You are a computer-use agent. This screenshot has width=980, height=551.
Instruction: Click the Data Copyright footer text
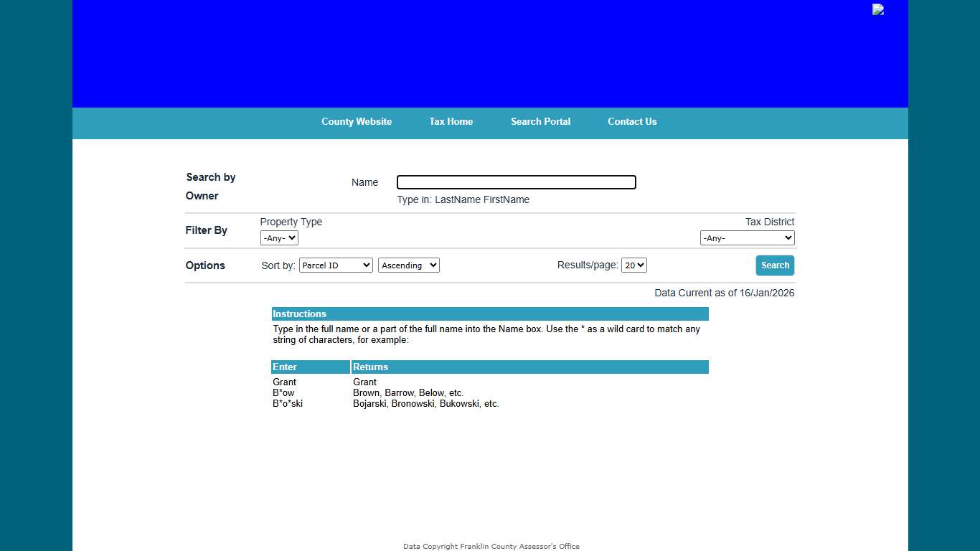click(x=491, y=545)
